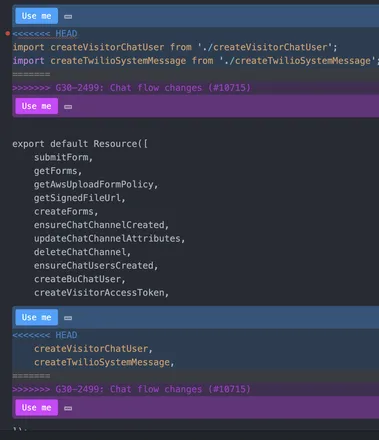Click the 'getAwsUploadFormPolicy,' line
The height and width of the screenshot is (440, 379).
pyautogui.click(x=96, y=184)
